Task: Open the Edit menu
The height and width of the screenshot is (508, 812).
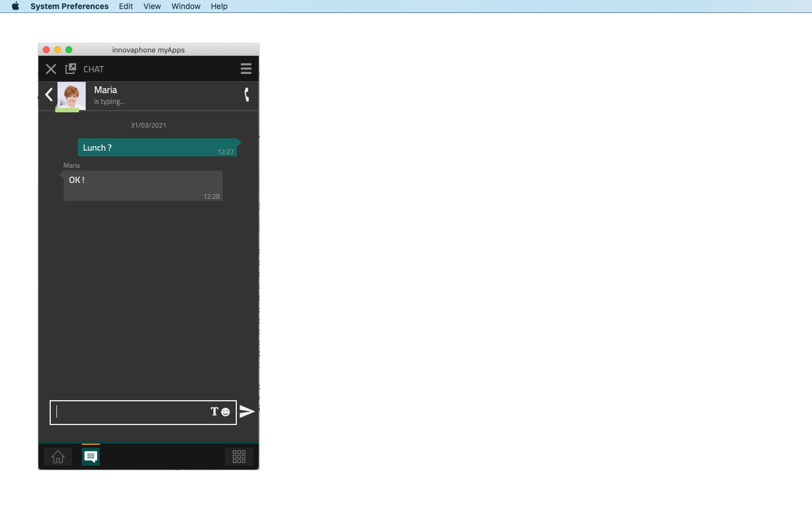Action: (x=126, y=6)
